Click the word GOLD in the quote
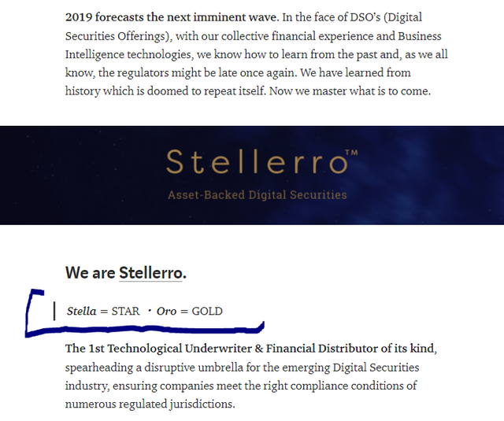 pyautogui.click(x=207, y=311)
